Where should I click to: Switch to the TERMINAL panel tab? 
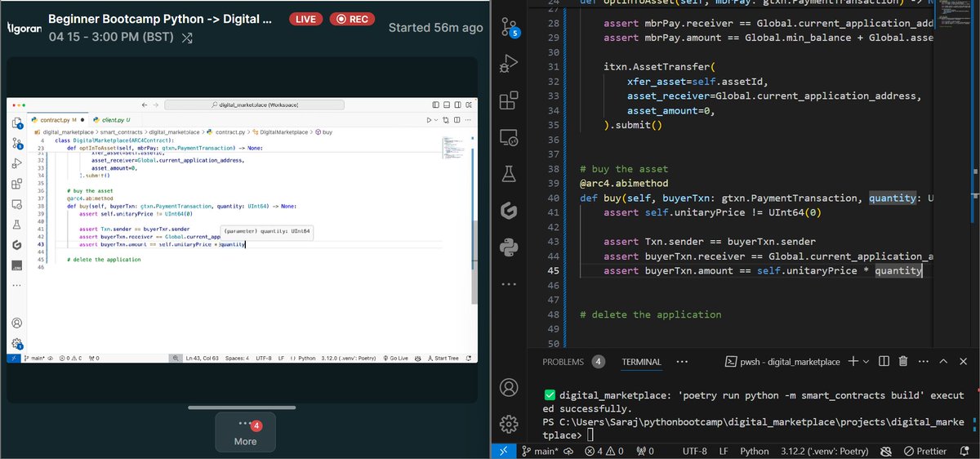click(641, 362)
